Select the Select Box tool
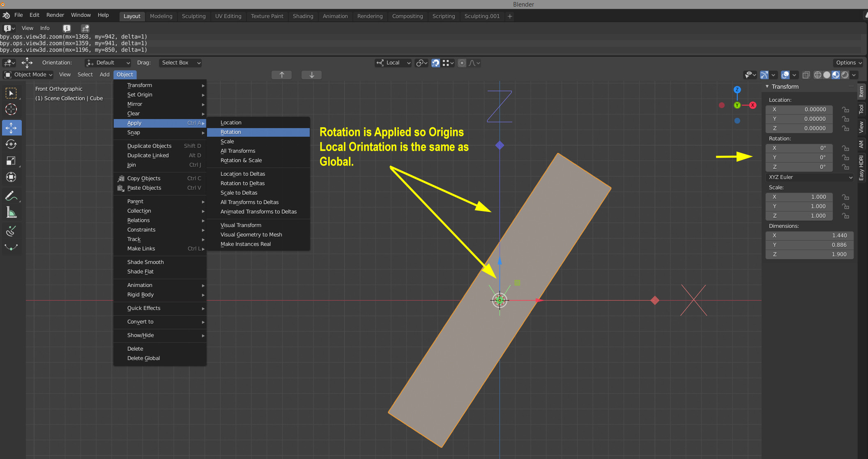 pyautogui.click(x=11, y=93)
